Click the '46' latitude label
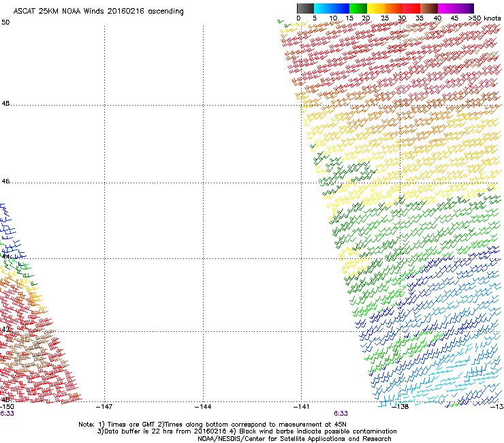This screenshot has width=504, height=443. [5, 181]
